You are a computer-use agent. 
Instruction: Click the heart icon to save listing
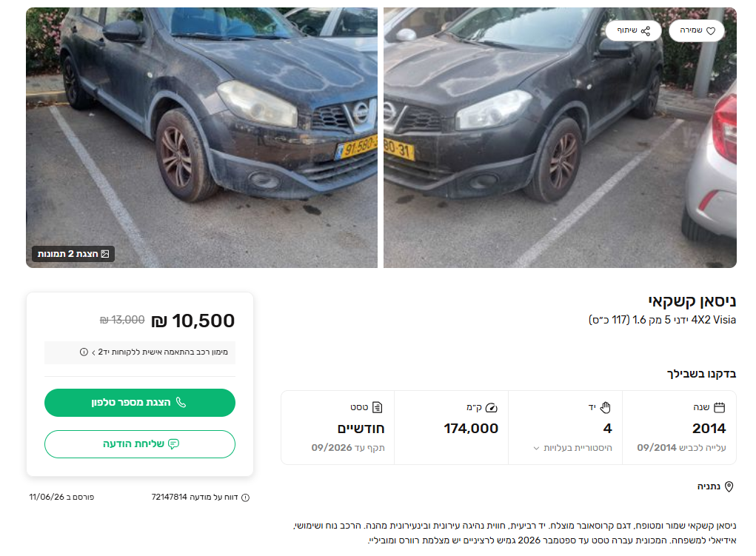[x=711, y=31]
